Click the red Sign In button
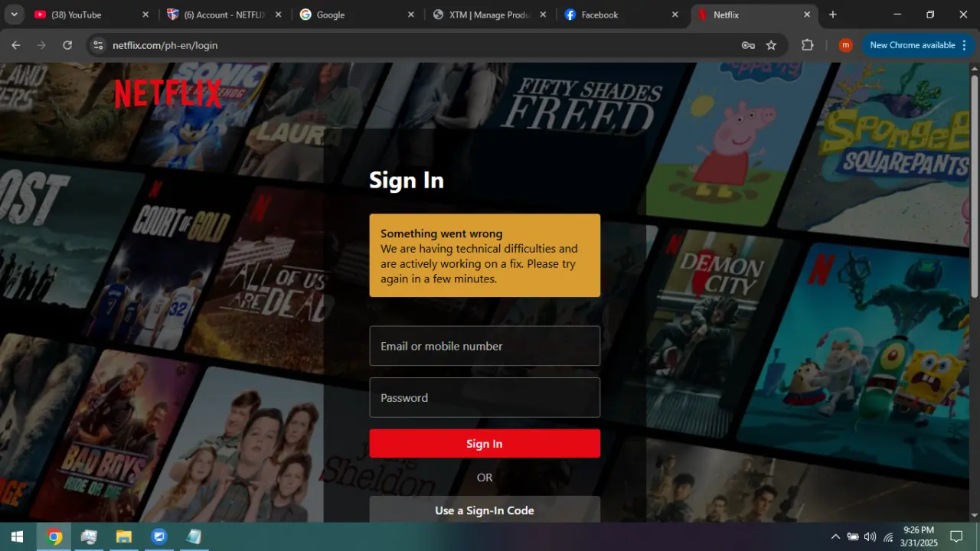Screen dimensions: 980x551 [485, 444]
